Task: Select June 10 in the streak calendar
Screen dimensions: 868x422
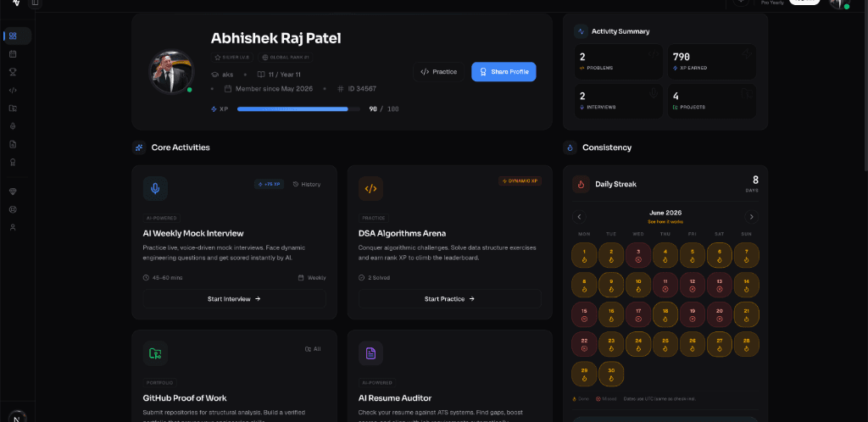Action: (x=638, y=285)
